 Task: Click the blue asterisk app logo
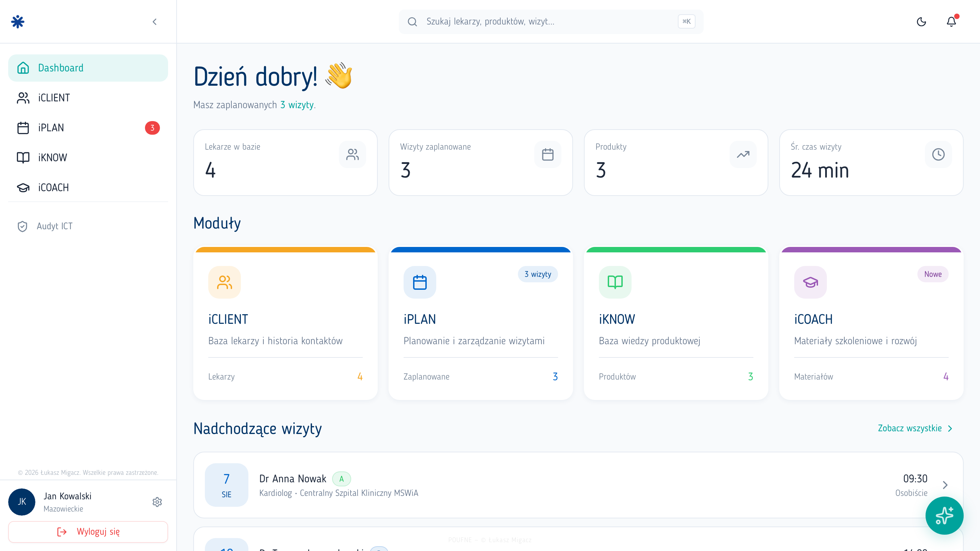[x=18, y=22]
